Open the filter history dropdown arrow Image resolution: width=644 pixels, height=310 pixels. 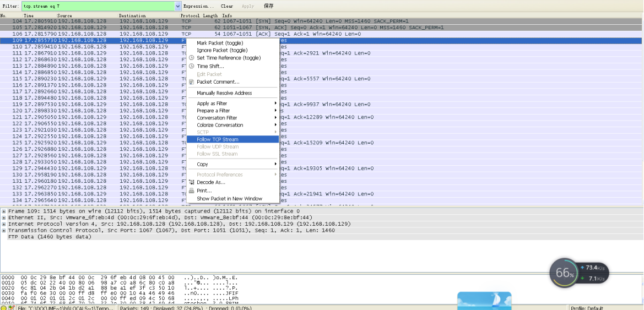pyautogui.click(x=177, y=6)
